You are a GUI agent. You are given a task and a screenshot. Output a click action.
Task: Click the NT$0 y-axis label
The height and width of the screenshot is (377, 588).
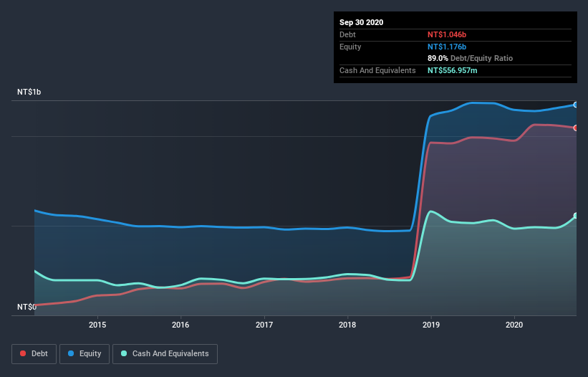(x=26, y=307)
